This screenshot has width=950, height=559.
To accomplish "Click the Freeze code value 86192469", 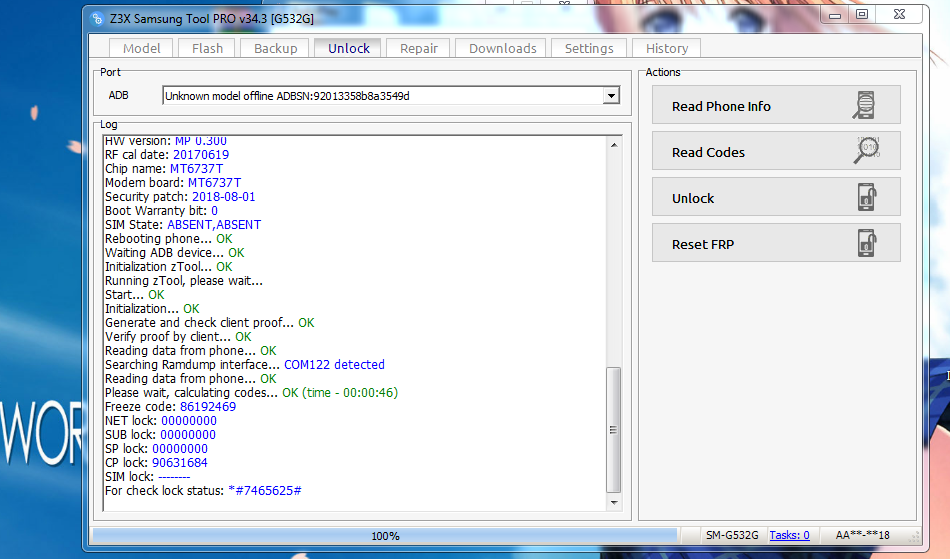I will (208, 406).
